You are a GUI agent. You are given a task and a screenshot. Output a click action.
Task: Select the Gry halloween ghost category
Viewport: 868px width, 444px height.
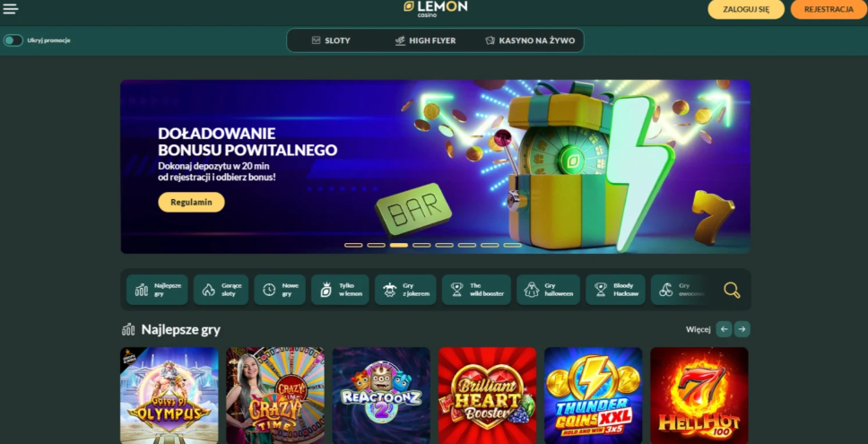tap(548, 290)
